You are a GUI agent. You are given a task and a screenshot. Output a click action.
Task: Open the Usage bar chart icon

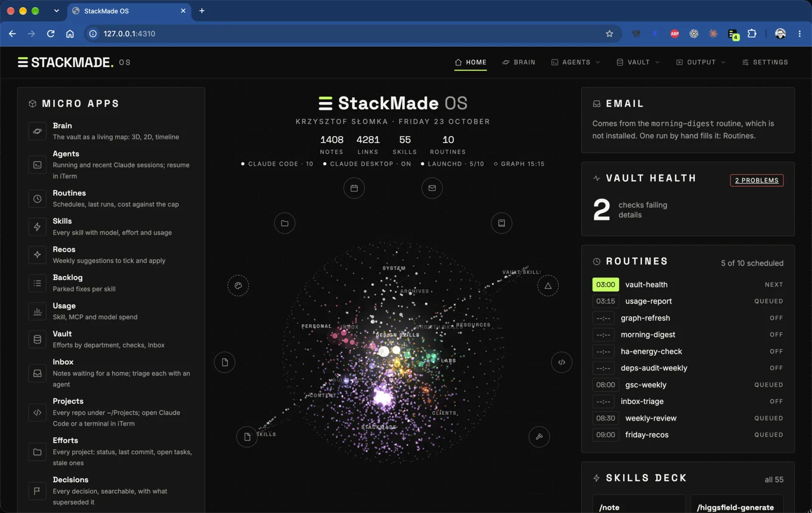click(x=37, y=311)
